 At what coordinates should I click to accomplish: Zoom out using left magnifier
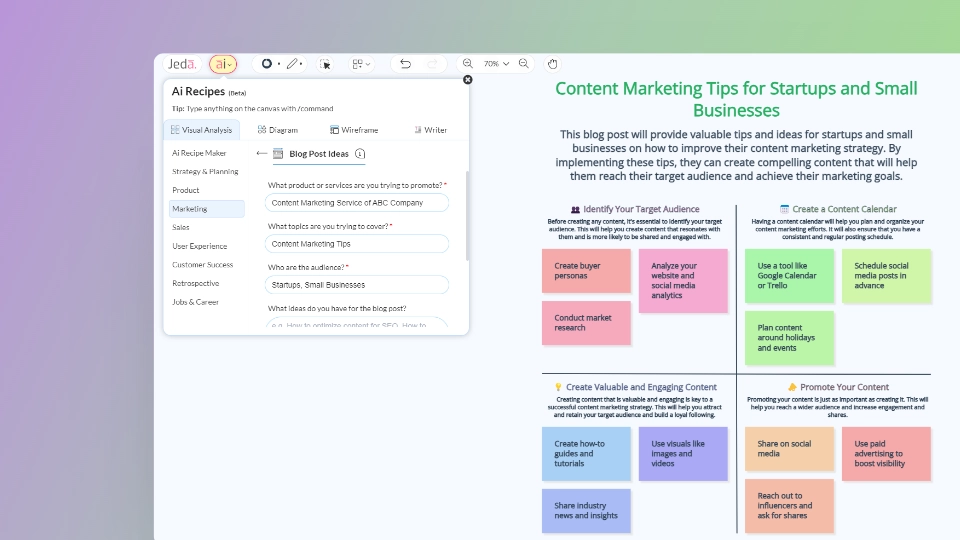[468, 64]
